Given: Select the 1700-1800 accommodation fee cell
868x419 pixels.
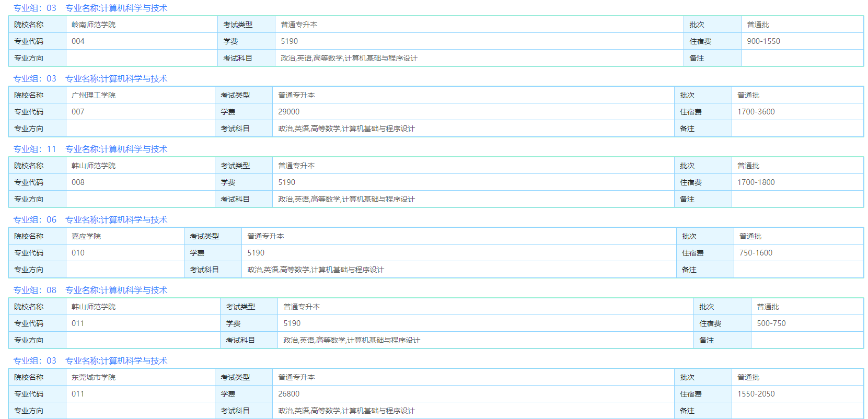Looking at the screenshot, I should click(797, 182).
